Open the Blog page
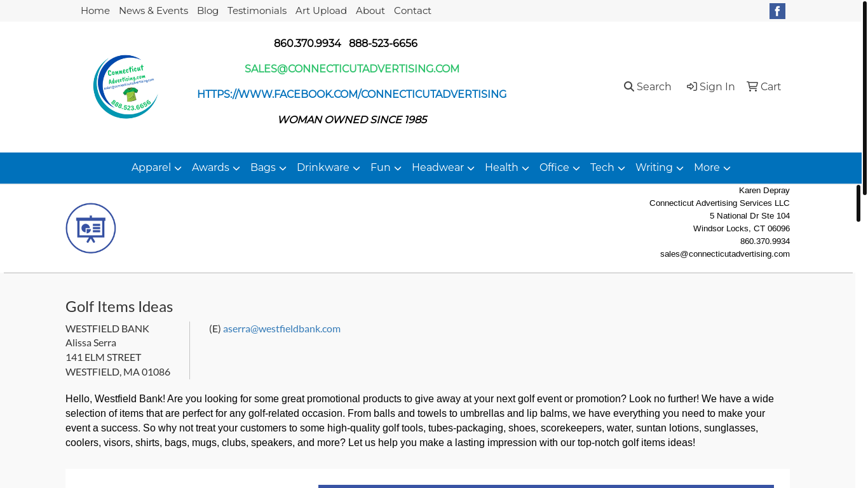The image size is (868, 488). pyautogui.click(x=208, y=11)
